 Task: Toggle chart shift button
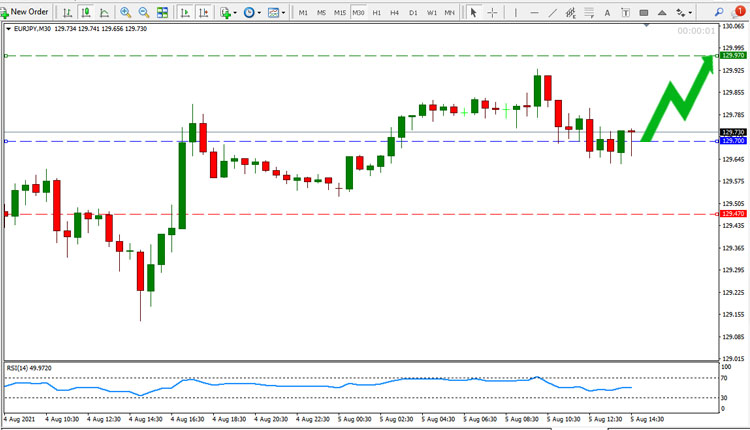coord(203,12)
